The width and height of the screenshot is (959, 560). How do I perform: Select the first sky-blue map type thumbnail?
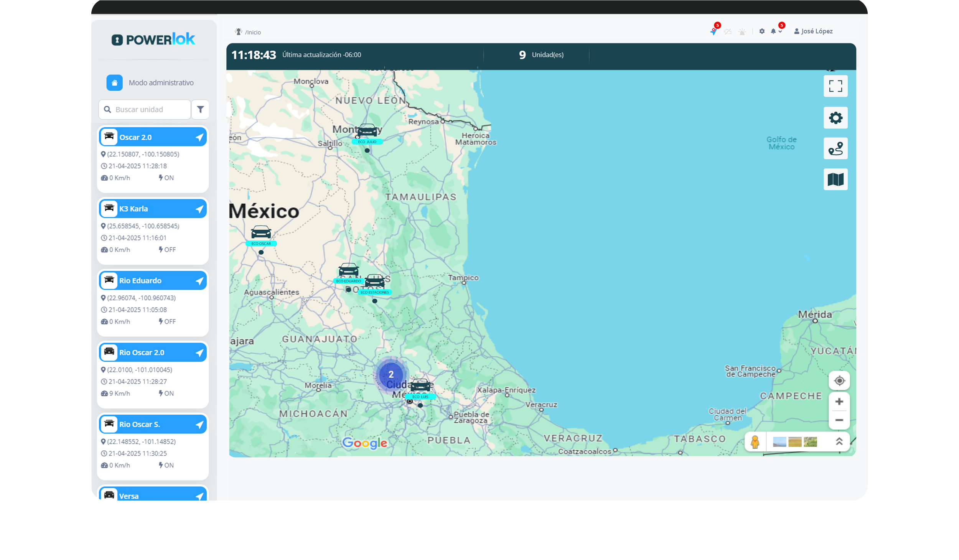point(779,442)
